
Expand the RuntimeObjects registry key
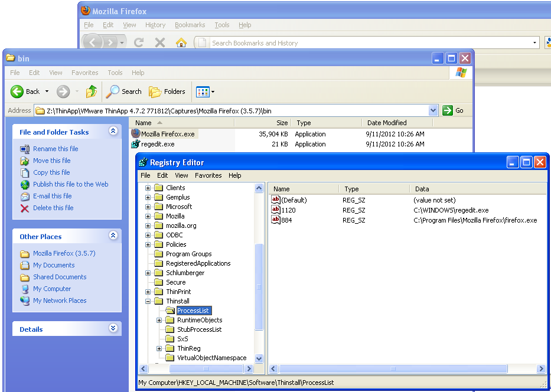click(159, 320)
